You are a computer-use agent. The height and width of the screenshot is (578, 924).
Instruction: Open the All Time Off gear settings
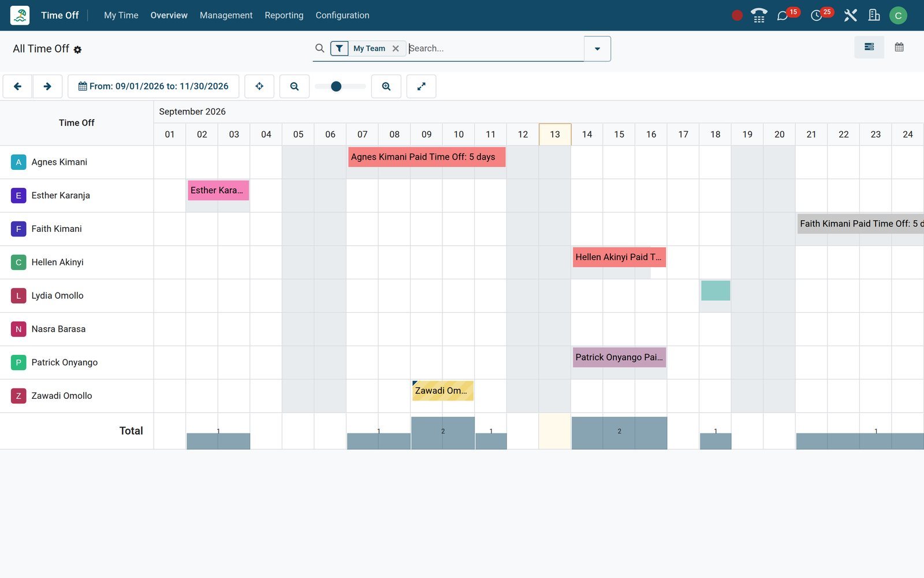click(x=77, y=50)
